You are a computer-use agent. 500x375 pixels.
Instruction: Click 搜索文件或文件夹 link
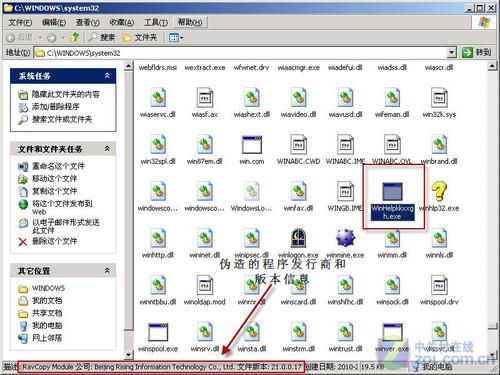click(62, 119)
